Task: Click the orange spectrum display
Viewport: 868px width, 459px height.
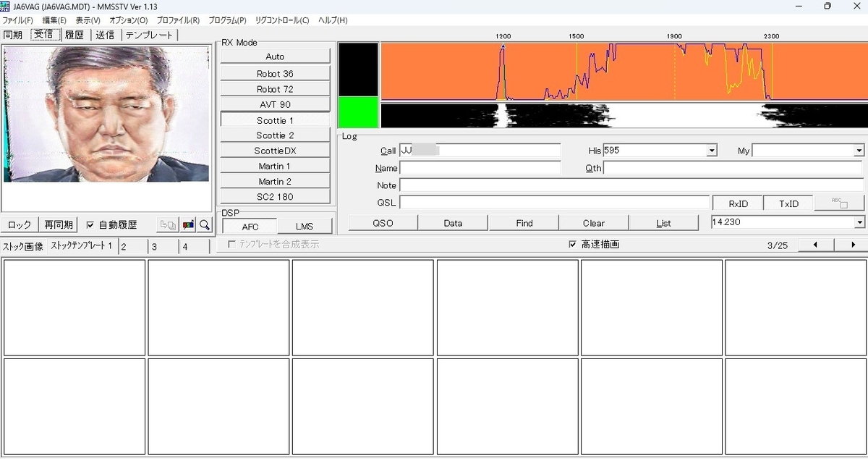Action: click(623, 71)
